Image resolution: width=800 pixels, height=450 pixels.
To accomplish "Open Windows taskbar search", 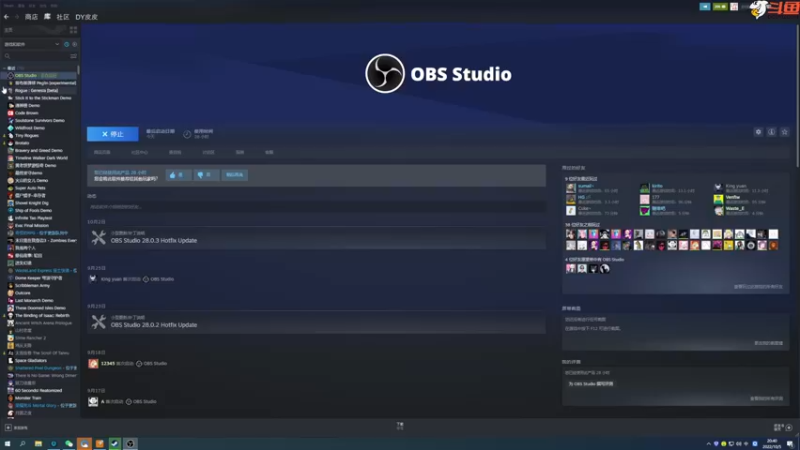I will 22,444.
